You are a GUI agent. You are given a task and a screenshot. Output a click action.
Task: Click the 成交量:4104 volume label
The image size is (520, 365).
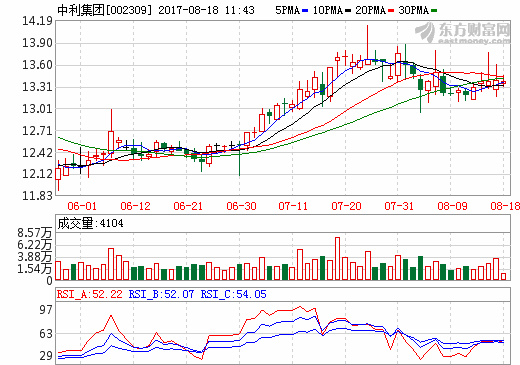coord(90,223)
